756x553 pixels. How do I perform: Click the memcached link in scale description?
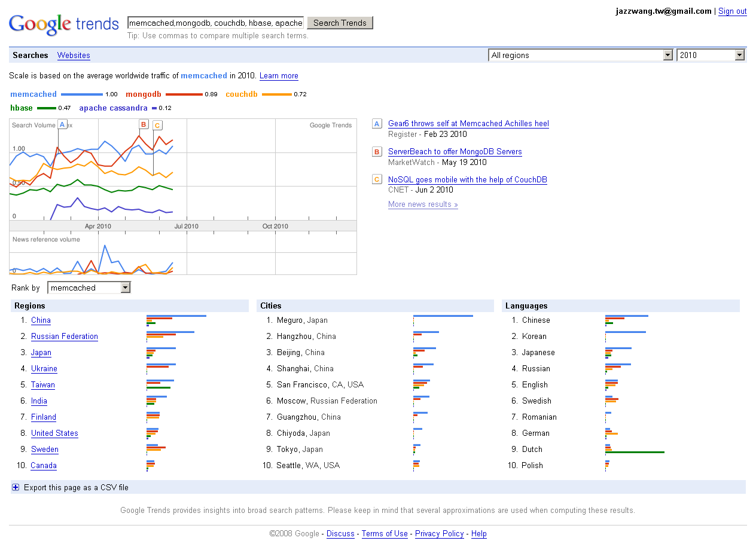(x=204, y=76)
